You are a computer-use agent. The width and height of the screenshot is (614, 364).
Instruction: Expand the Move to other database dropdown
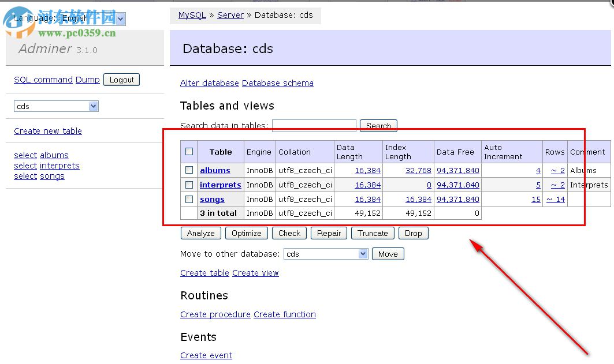pos(326,254)
